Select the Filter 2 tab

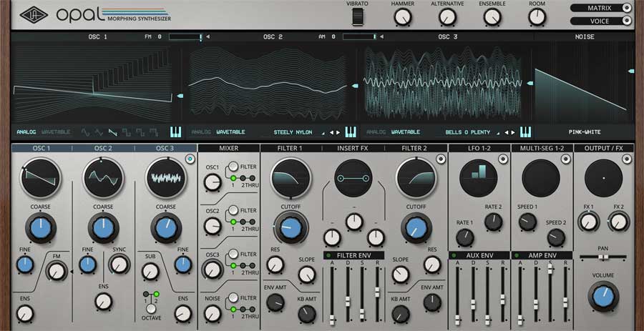(x=416, y=148)
